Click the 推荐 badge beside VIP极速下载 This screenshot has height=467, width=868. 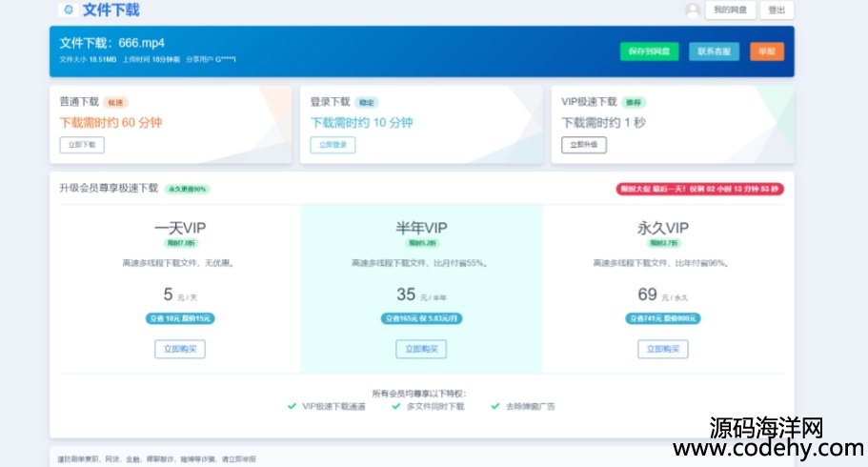(634, 103)
